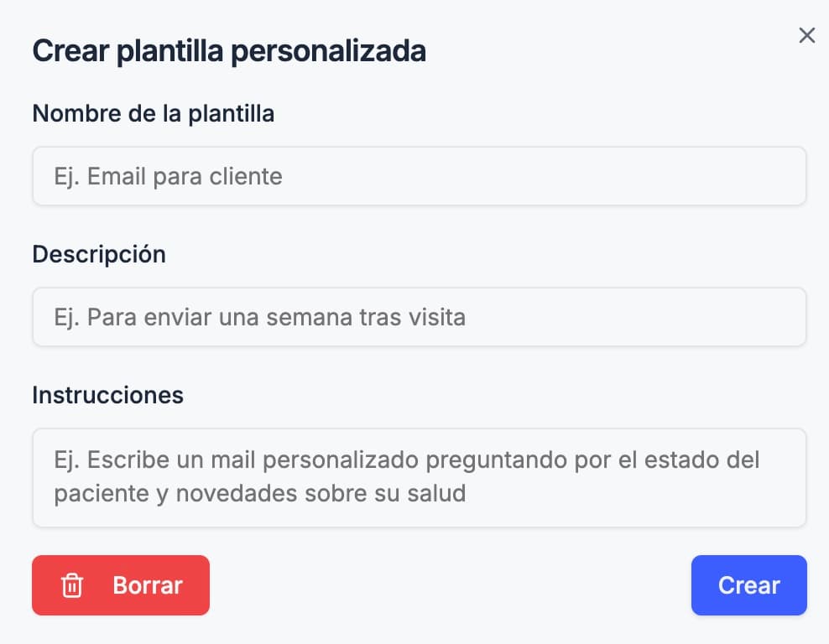This screenshot has width=829, height=644.
Task: Close the template dialog with X
Action: 806,35
